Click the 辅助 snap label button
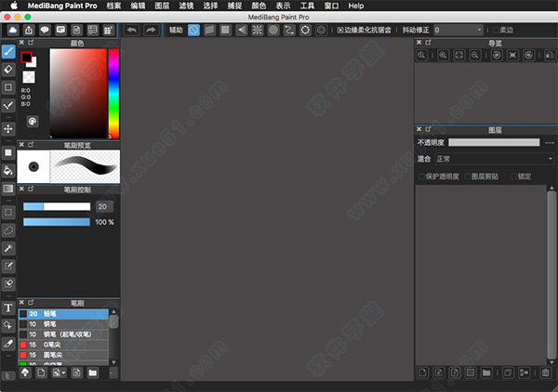The height and width of the screenshot is (392, 558). click(x=176, y=31)
